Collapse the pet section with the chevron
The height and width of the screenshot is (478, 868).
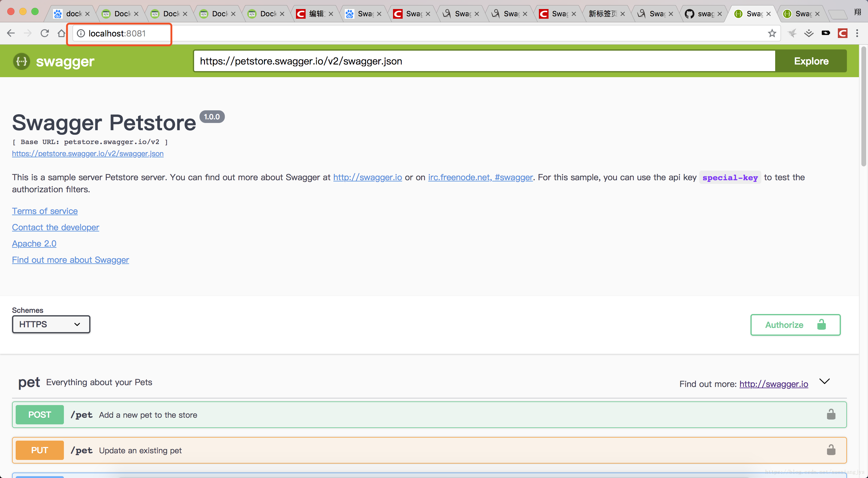pyautogui.click(x=824, y=381)
